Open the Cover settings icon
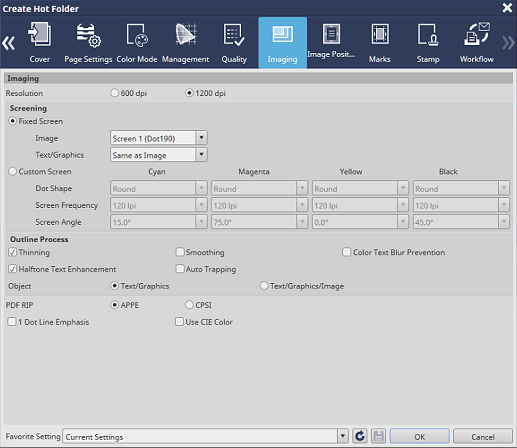The image size is (517, 448). [40, 34]
